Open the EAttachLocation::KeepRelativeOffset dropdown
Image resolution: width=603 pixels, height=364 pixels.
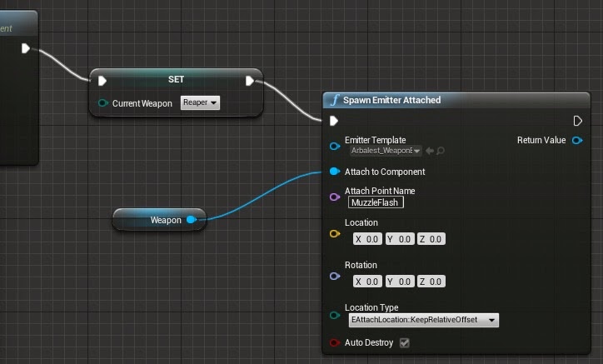[423, 320]
